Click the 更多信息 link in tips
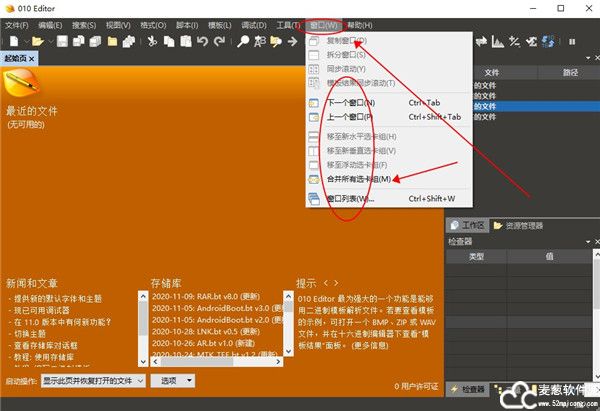600x411 pixels. 370,345
